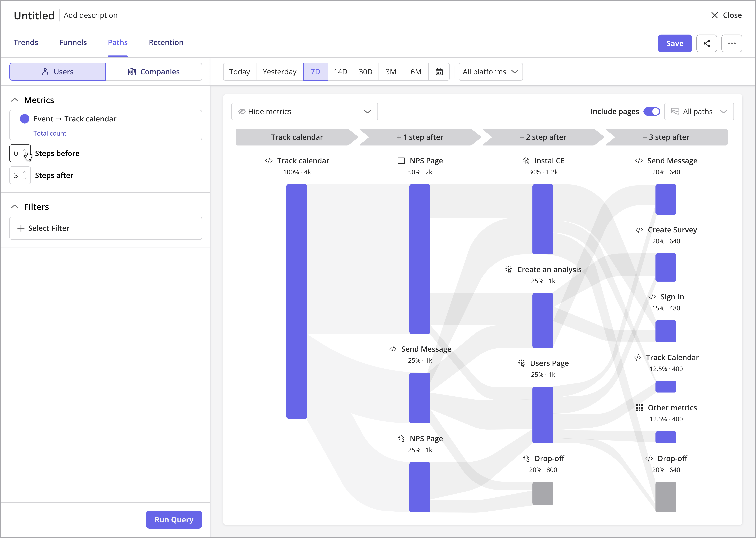Select the Yesterday date range

(279, 72)
